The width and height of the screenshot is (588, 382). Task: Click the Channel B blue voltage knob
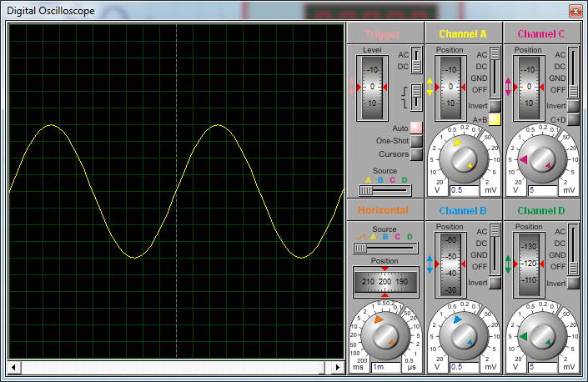[x=464, y=336]
